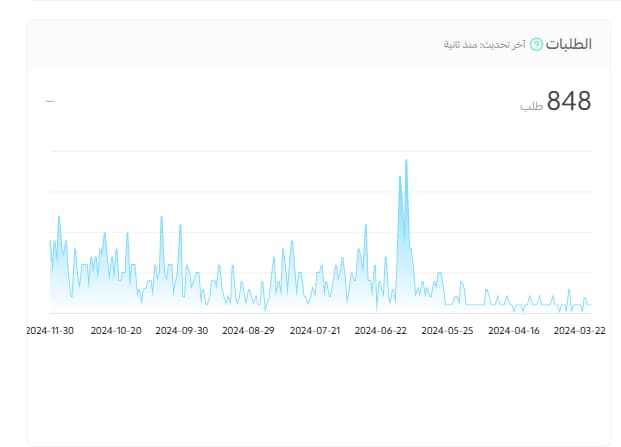Click the 2024-07-21 date label on the axis
Image resolution: width=621 pixels, height=447 pixels.
315,330
